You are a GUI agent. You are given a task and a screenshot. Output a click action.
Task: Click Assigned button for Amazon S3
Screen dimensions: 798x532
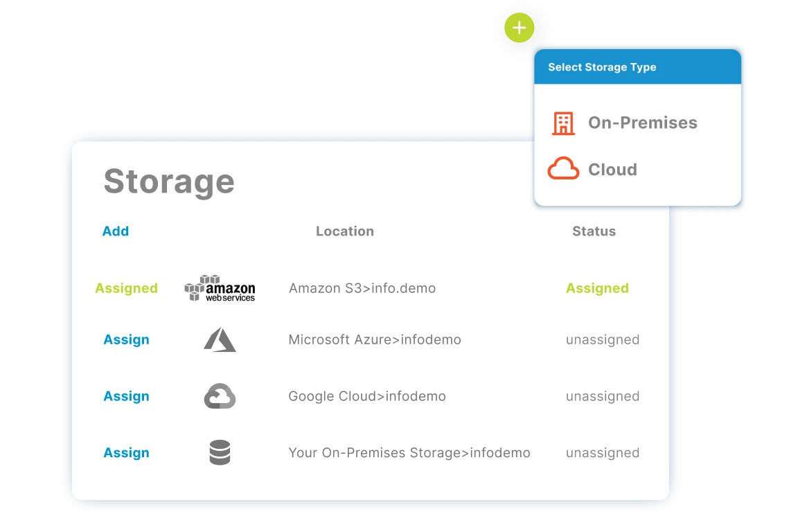pyautogui.click(x=126, y=288)
